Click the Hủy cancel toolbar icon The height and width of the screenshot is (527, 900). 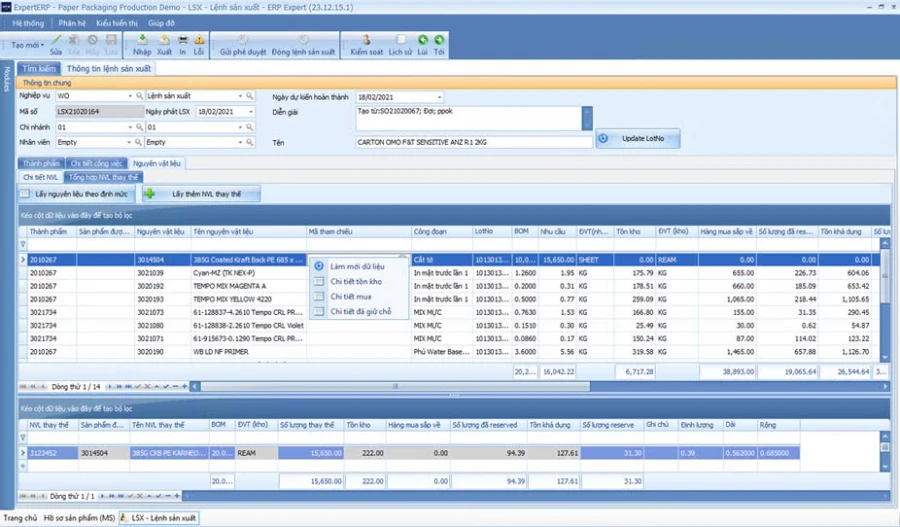coord(92,40)
